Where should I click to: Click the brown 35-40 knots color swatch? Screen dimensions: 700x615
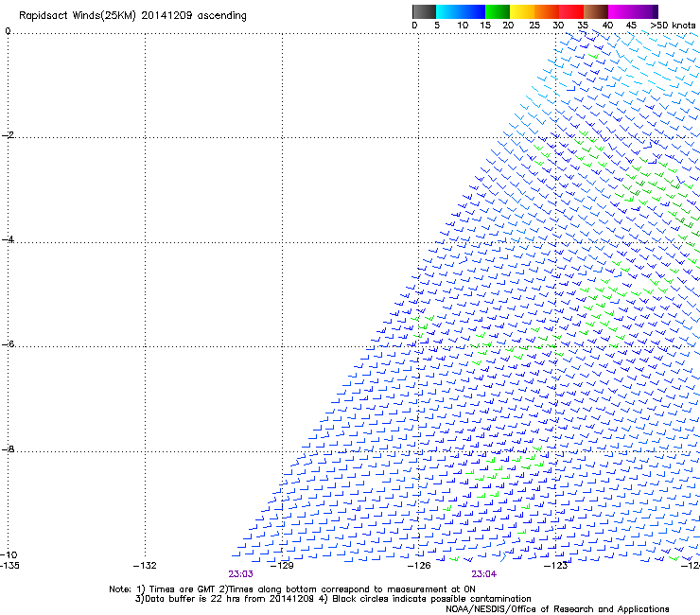click(596, 11)
